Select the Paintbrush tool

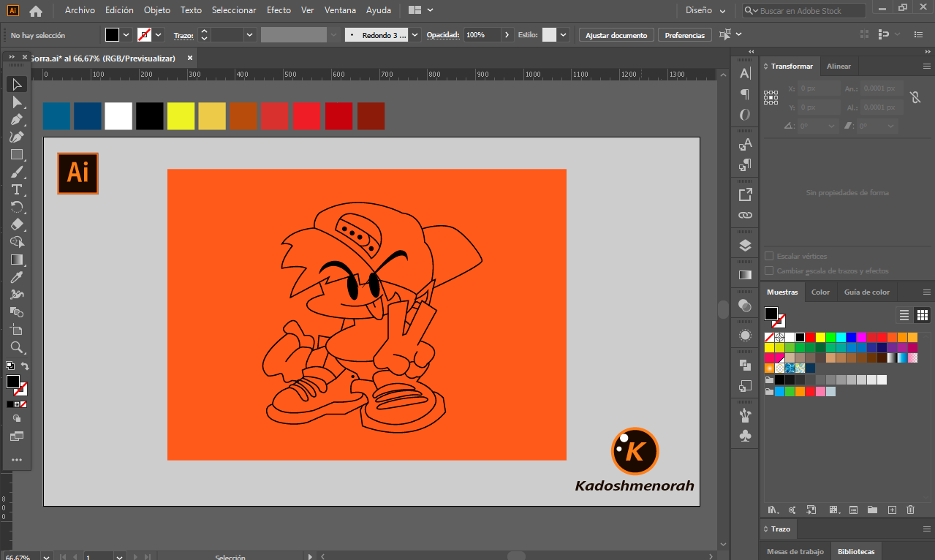17,172
